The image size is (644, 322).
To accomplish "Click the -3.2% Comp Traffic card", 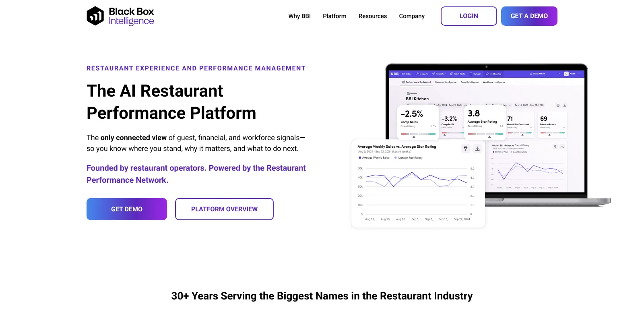I will click(452, 125).
